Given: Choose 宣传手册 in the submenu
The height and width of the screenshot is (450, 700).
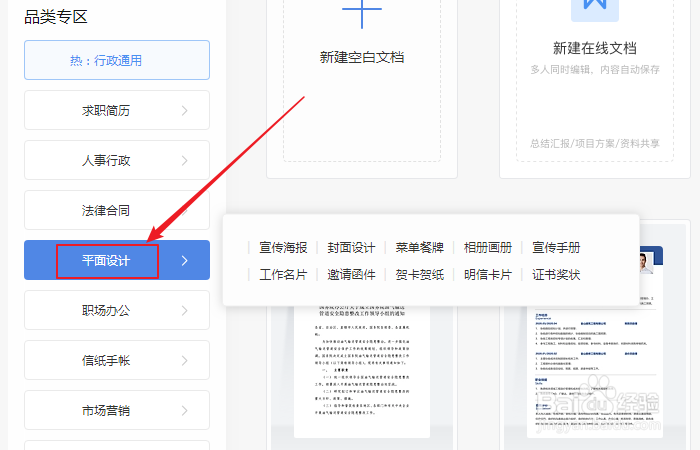Looking at the screenshot, I should pos(556,248).
